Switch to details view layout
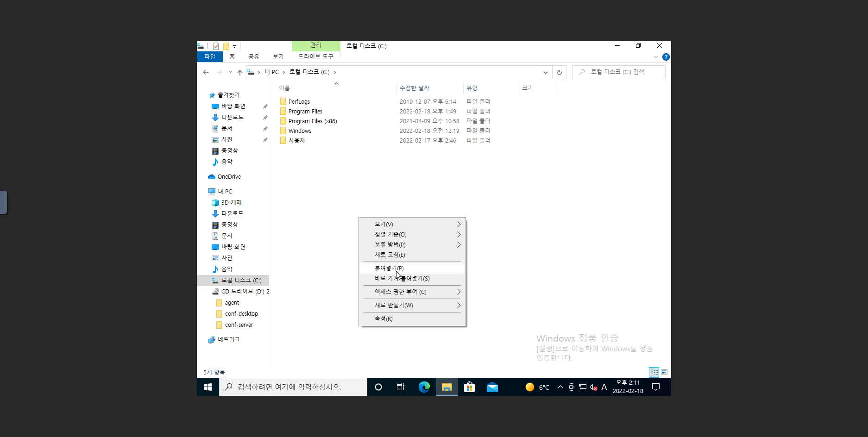Screen dimensions: 868x437 (654, 372)
